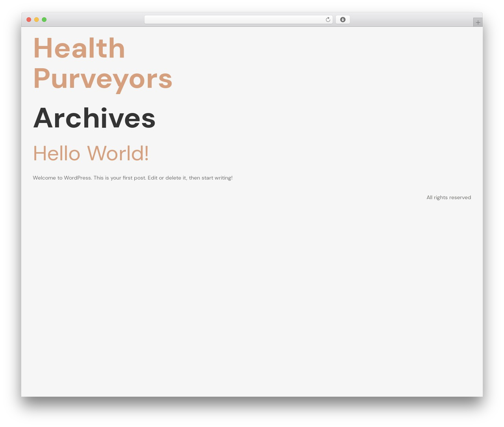Image resolution: width=504 pixels, height=427 pixels.
Task: Open the downloads button in the toolbar
Action: point(343,20)
